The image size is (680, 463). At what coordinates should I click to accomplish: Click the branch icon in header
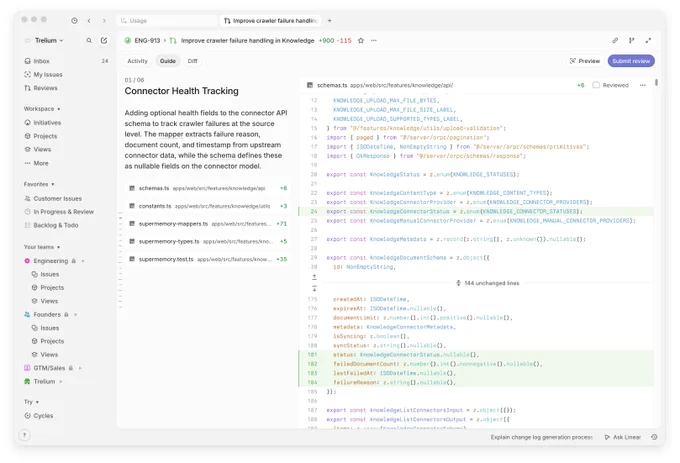(631, 40)
